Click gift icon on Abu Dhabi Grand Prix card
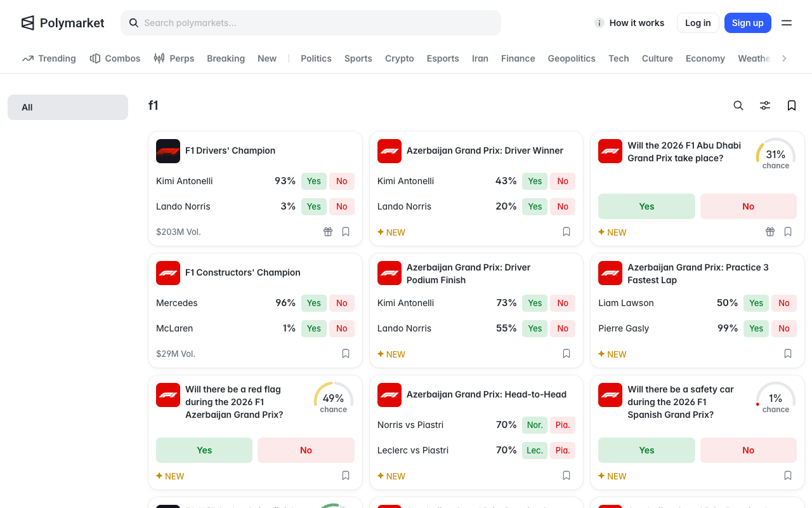 (770, 232)
